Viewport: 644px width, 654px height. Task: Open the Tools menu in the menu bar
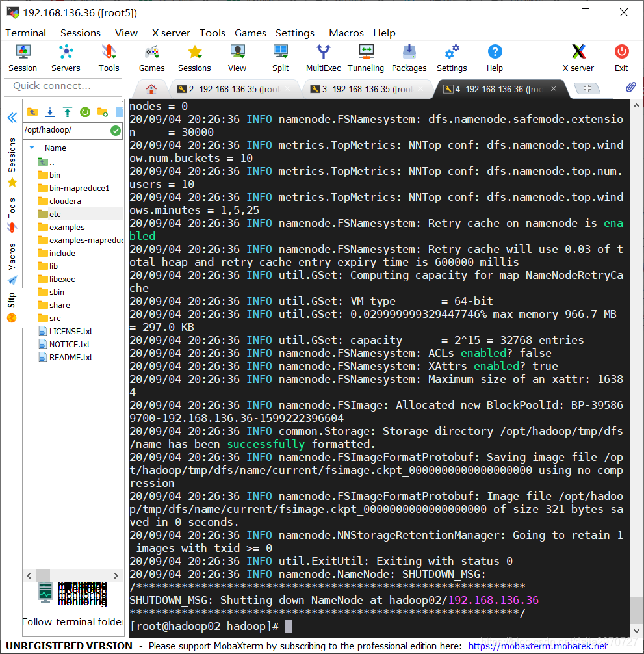tap(213, 33)
